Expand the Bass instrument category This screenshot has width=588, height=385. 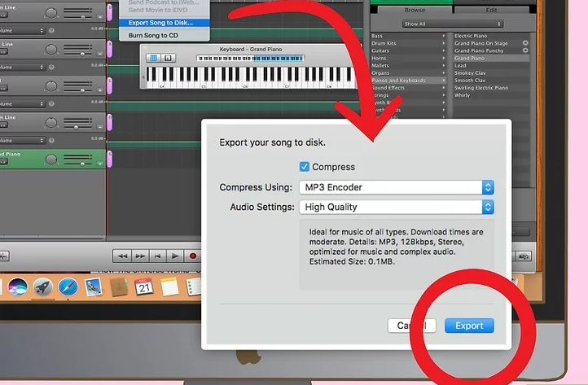(x=409, y=36)
